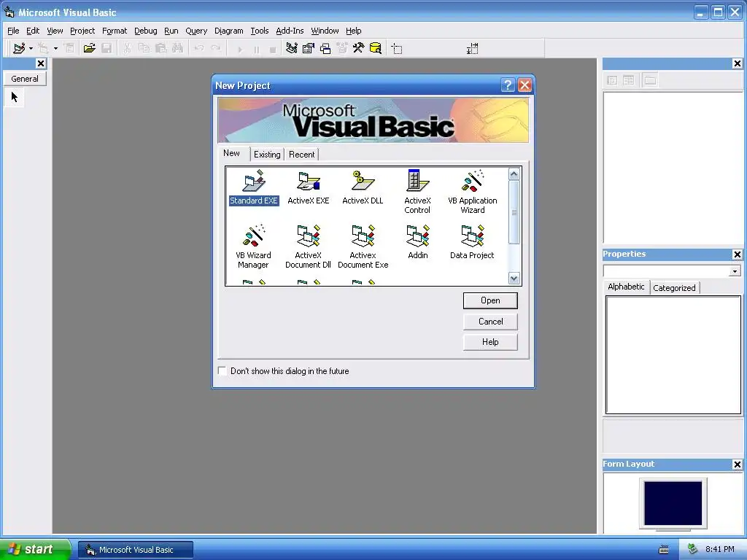Select the Pointer tool in the toolbox
Screen dimensions: 747x560
tap(15, 97)
